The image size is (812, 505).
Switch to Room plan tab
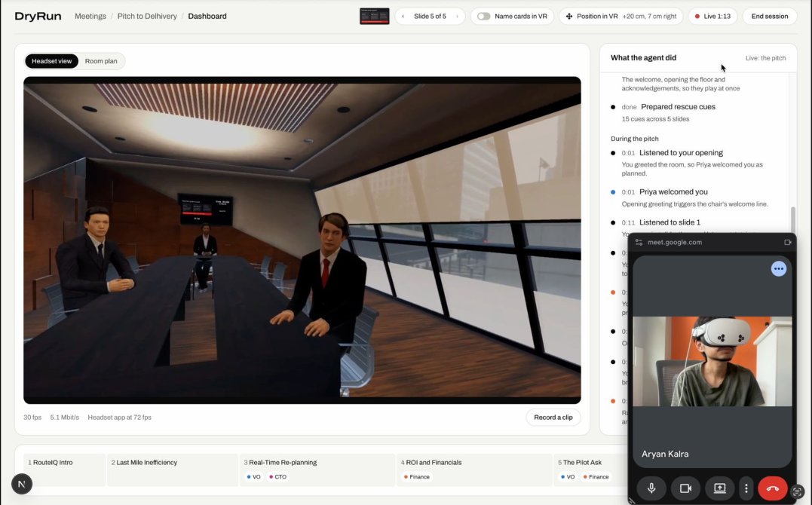(x=101, y=61)
